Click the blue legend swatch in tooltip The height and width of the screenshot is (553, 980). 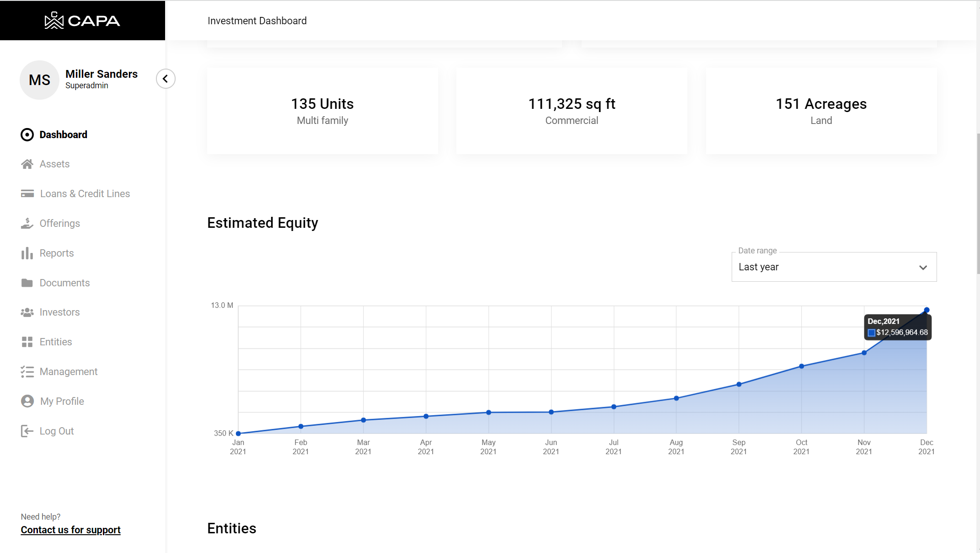pos(871,333)
